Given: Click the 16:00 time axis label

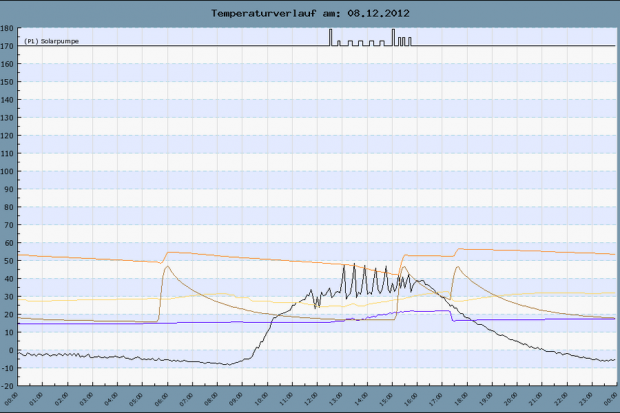Looking at the screenshot, I should pyautogui.click(x=410, y=399).
